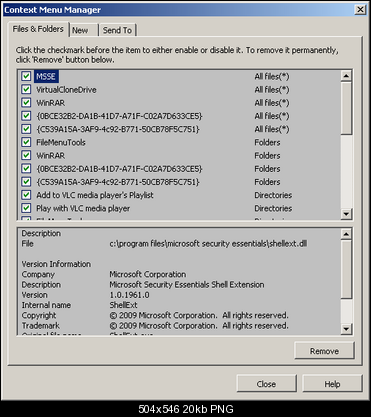Click the Internal name value ShellExt
This screenshot has width=371, height=417.
[123, 305]
